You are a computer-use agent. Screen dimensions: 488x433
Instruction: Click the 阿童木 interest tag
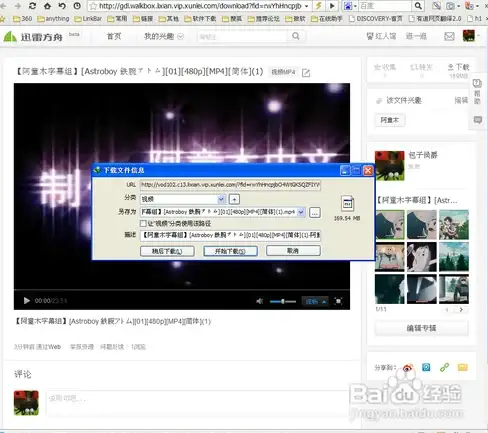[x=390, y=120]
